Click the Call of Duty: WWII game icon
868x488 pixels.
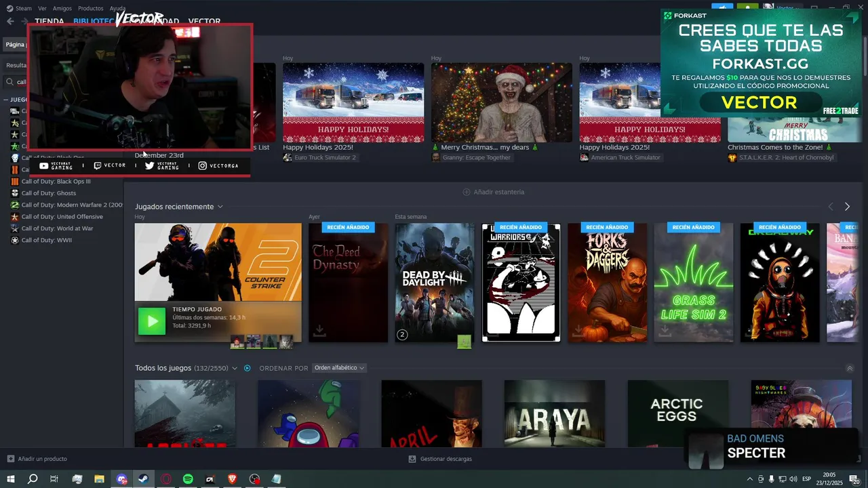tap(15, 240)
